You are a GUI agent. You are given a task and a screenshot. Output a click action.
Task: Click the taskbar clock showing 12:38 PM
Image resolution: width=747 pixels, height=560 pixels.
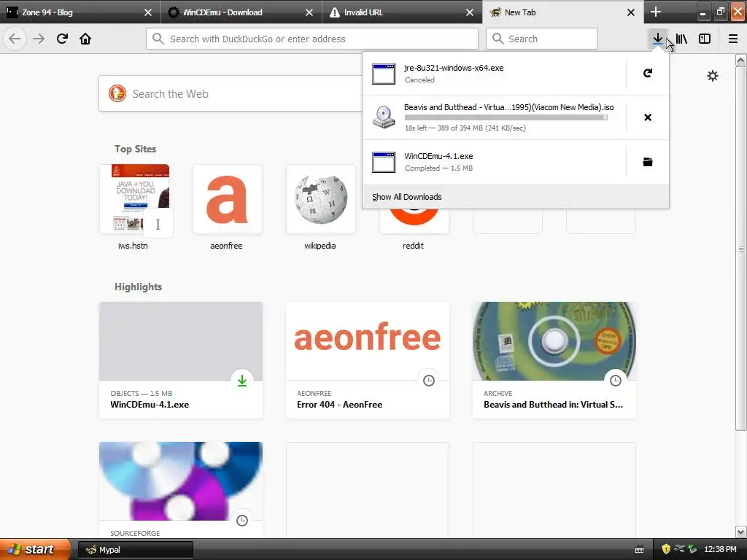[720, 550]
